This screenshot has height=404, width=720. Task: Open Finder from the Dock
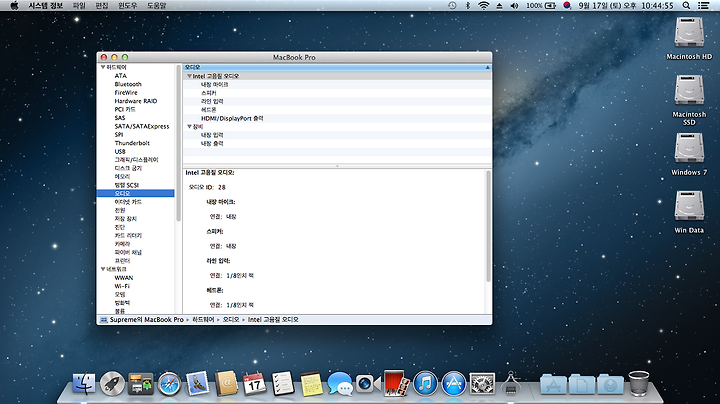pos(84,384)
